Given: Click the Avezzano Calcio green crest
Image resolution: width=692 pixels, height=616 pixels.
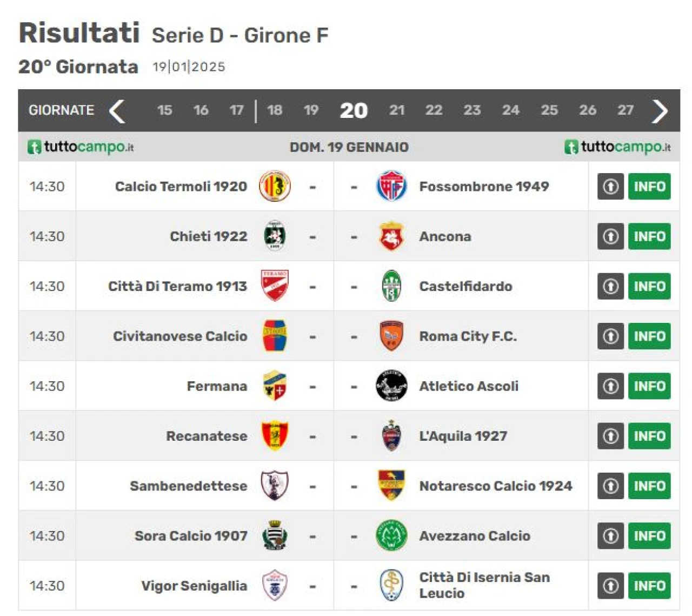Looking at the screenshot, I should (x=391, y=535).
